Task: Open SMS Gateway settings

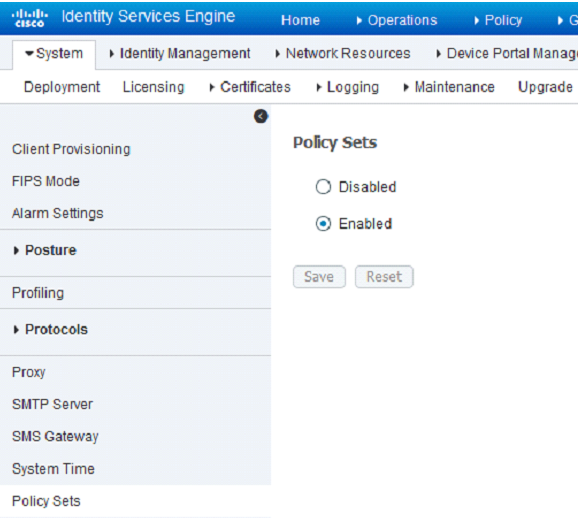Action: tap(55, 437)
